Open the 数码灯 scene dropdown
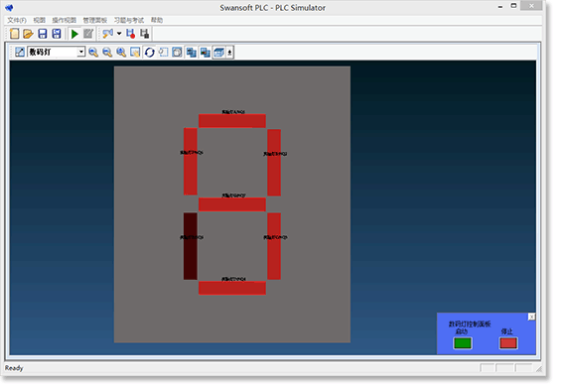The width and height of the screenshot is (562, 392). [81, 52]
